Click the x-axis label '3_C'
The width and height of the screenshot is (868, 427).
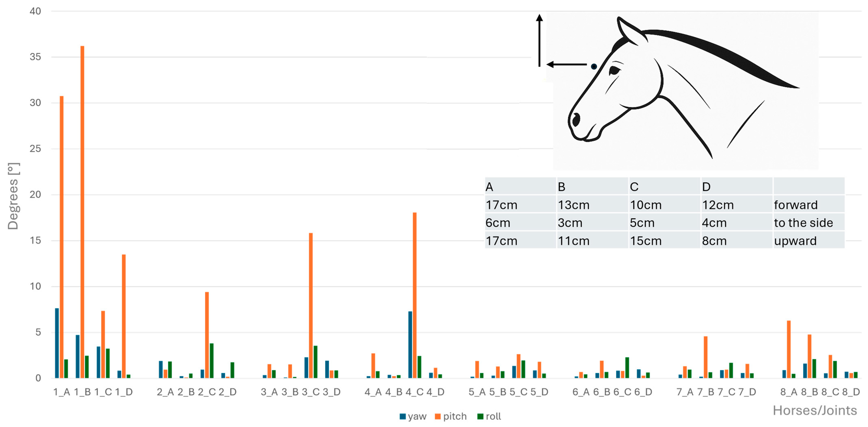click(311, 392)
